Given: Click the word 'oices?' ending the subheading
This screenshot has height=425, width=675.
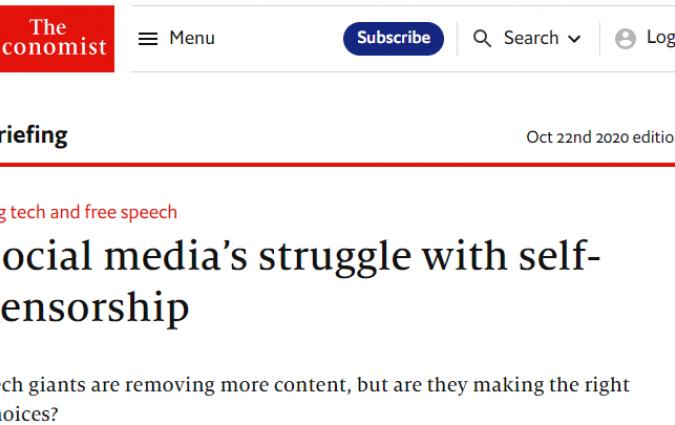Looking at the screenshot, I should click(x=30, y=412).
